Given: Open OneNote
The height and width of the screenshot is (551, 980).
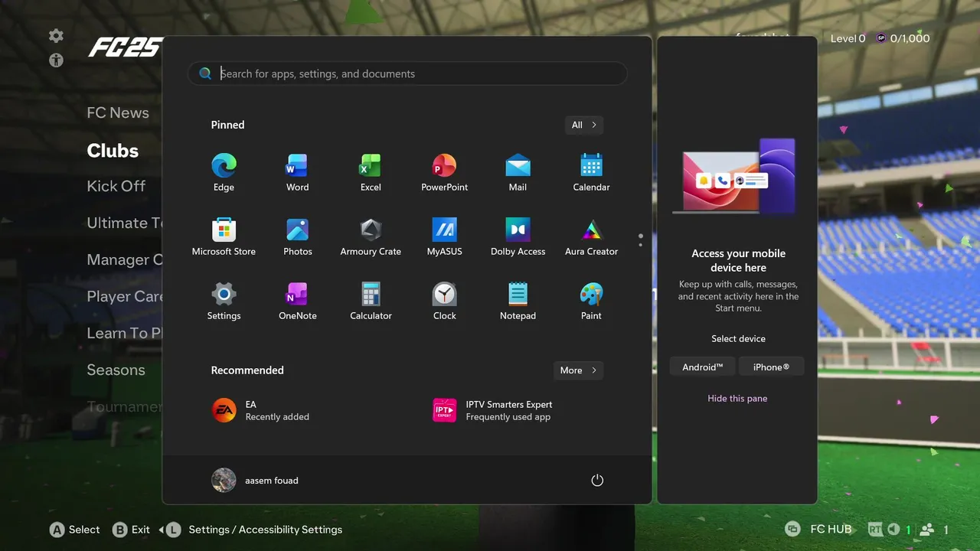Looking at the screenshot, I should 297,301.
